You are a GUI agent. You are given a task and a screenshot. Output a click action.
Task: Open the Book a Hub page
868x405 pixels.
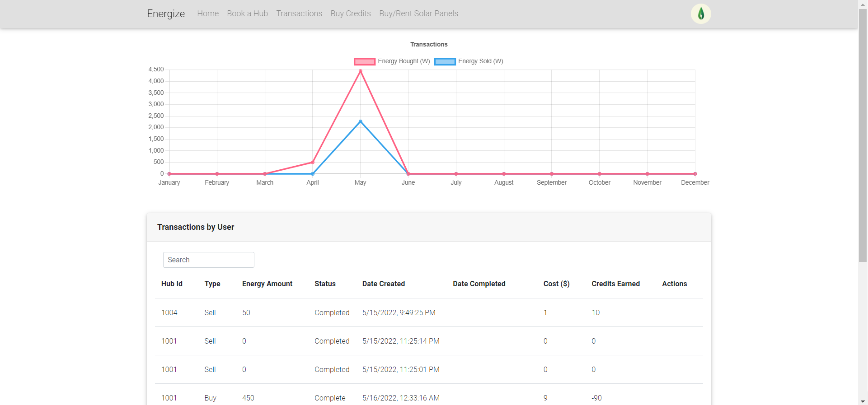click(x=247, y=14)
